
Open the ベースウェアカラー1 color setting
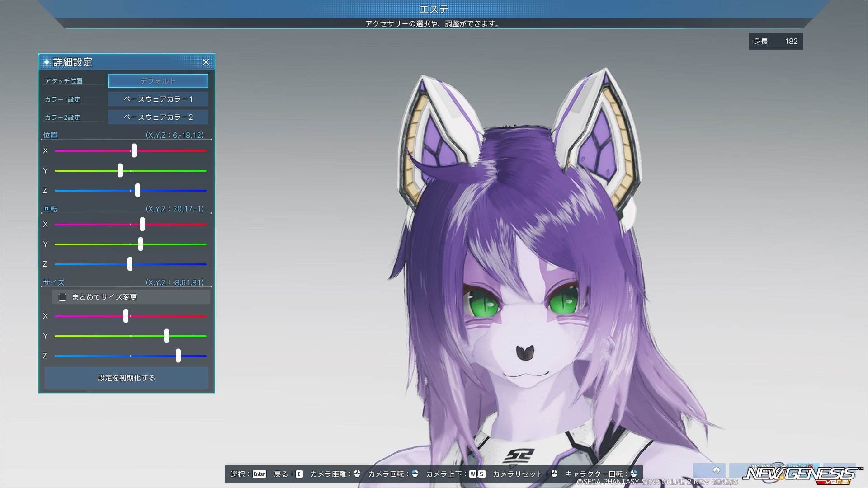[x=158, y=99]
